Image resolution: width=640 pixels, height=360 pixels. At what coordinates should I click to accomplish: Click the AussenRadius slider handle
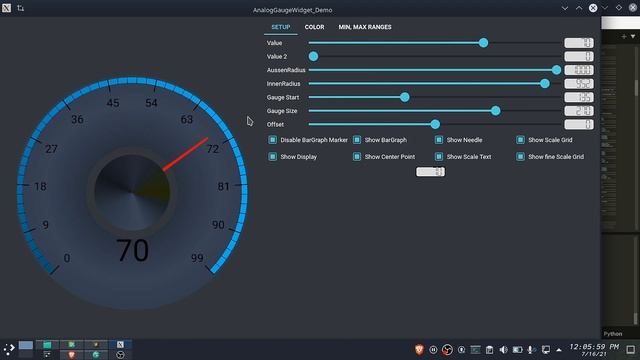click(556, 70)
